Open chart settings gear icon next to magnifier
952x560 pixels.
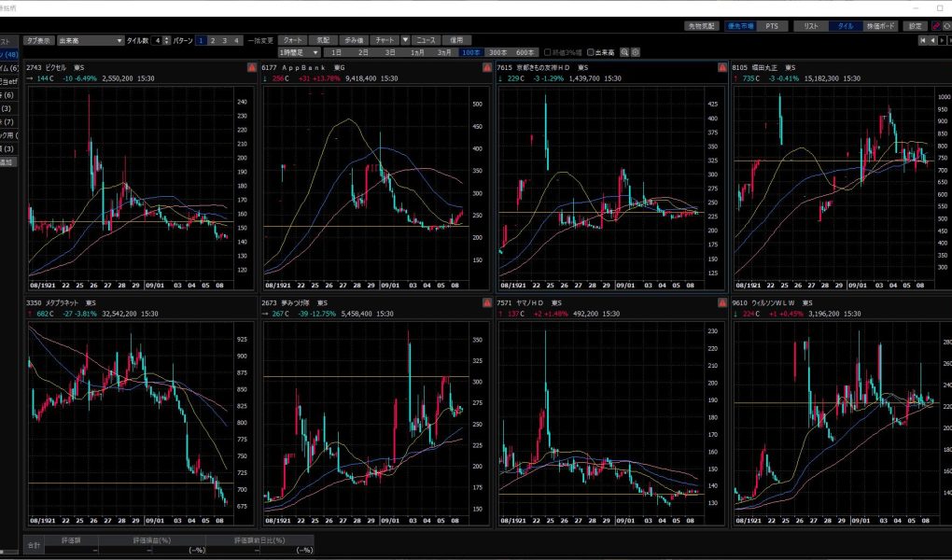636,52
